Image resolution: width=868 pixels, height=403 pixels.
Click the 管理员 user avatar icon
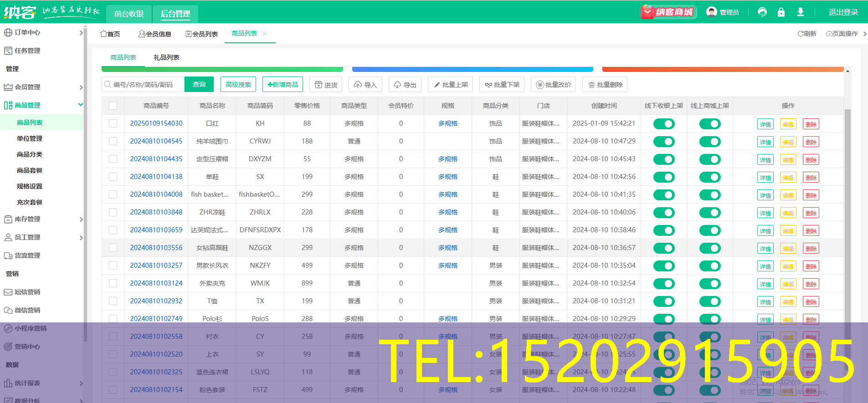711,12
